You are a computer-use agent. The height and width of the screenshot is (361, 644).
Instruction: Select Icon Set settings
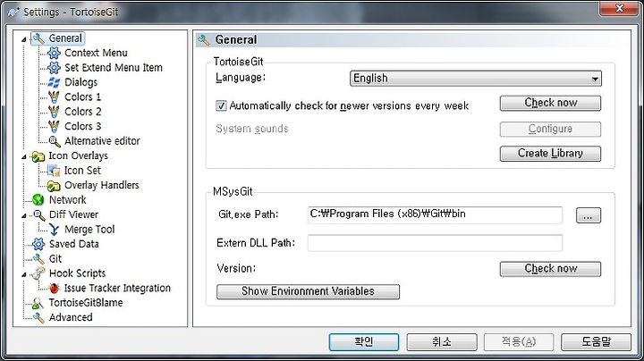point(82,171)
